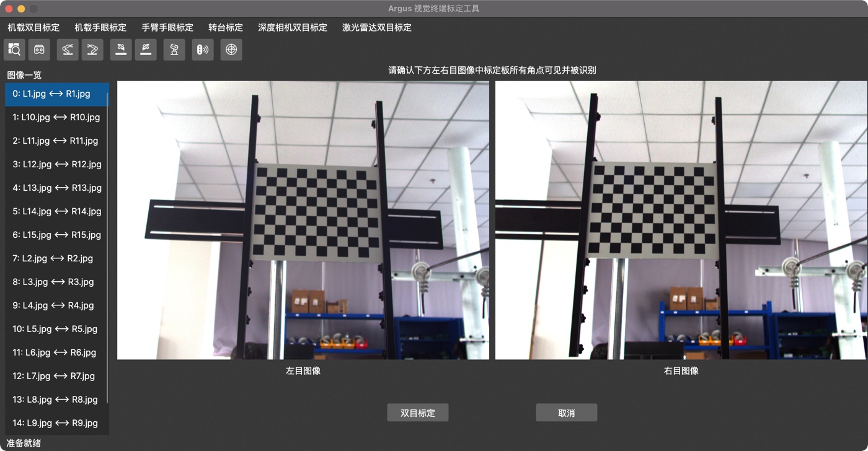This screenshot has width=868, height=451.
Task: Select image pair 6: L15.jpg ⟷ R15.jpg
Action: tap(56, 235)
